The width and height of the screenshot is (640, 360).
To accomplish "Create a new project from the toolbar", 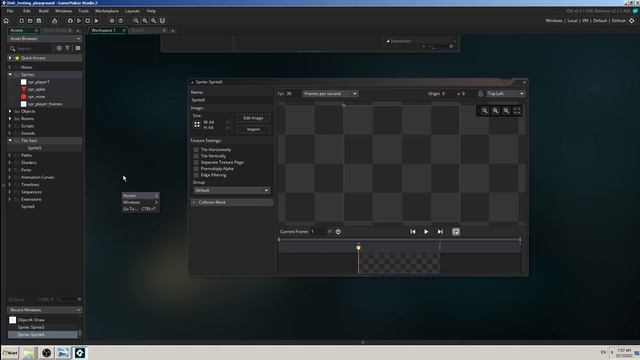I will (x=21, y=21).
